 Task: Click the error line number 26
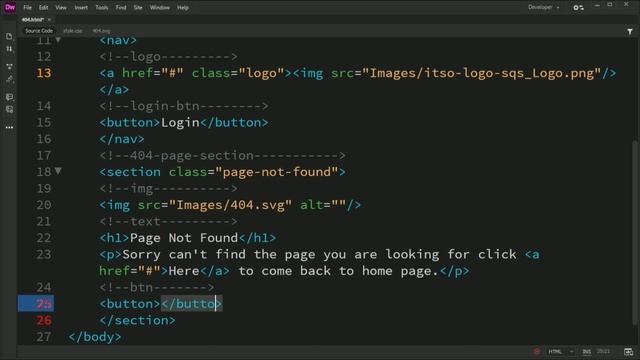(x=44, y=320)
